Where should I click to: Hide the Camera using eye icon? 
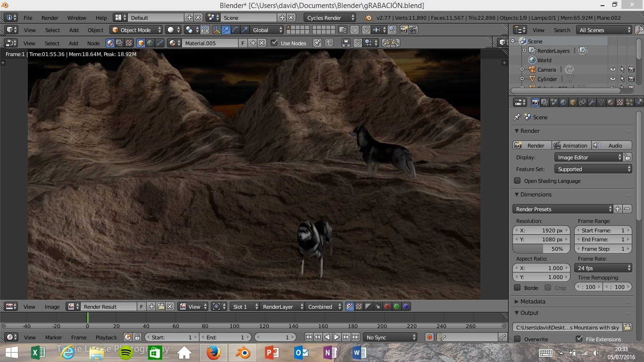(x=612, y=70)
